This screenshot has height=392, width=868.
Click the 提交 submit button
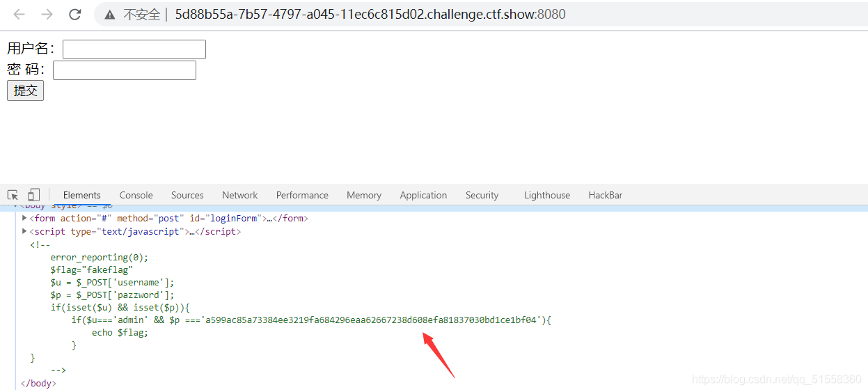pyautogui.click(x=25, y=91)
